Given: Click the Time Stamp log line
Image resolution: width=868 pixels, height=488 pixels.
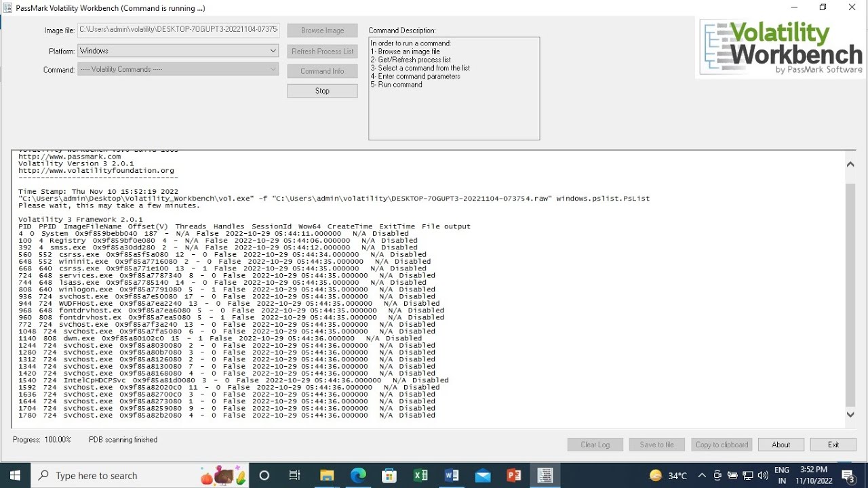Looking at the screenshot, I should coord(98,192).
